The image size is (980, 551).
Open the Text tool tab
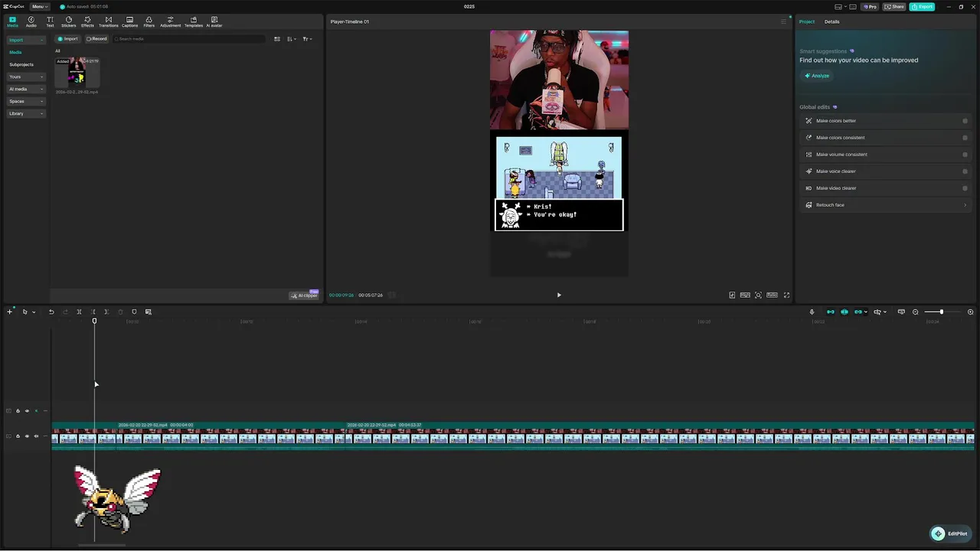[x=50, y=21]
